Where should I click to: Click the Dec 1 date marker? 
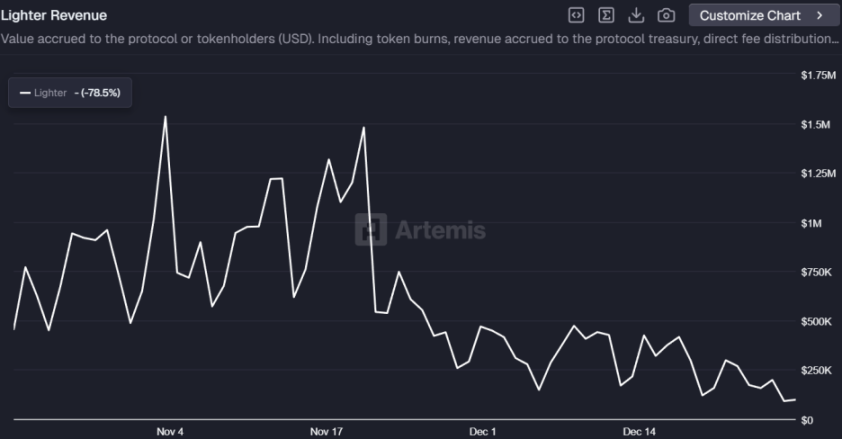(482, 431)
